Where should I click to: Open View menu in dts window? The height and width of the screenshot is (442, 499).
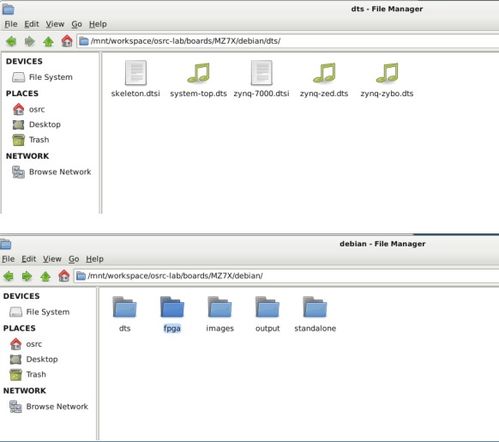[55, 24]
